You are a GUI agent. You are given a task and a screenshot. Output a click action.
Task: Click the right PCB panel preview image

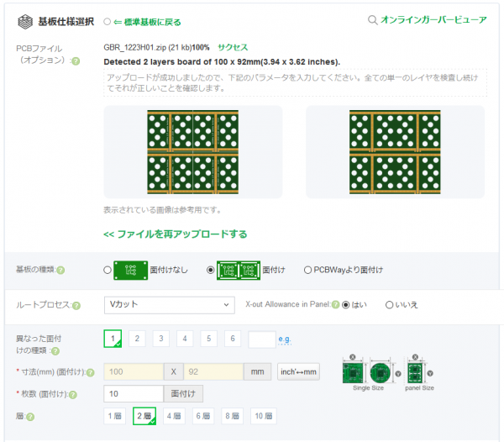(x=395, y=152)
